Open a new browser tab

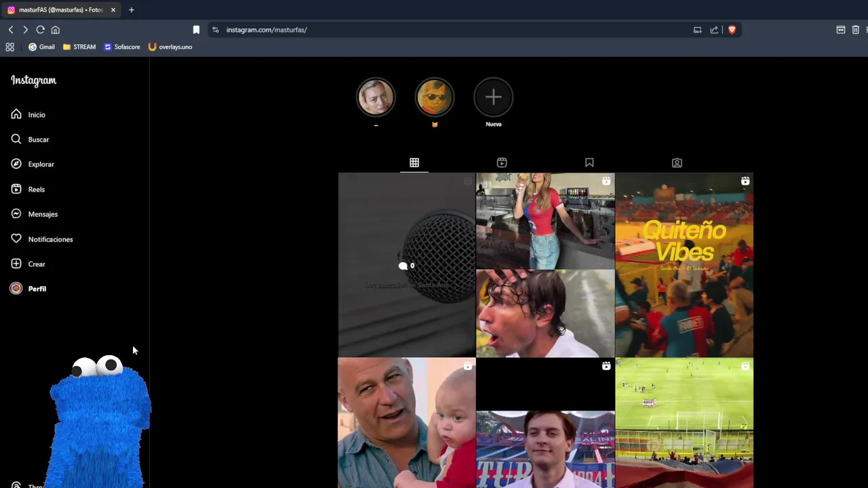point(132,10)
